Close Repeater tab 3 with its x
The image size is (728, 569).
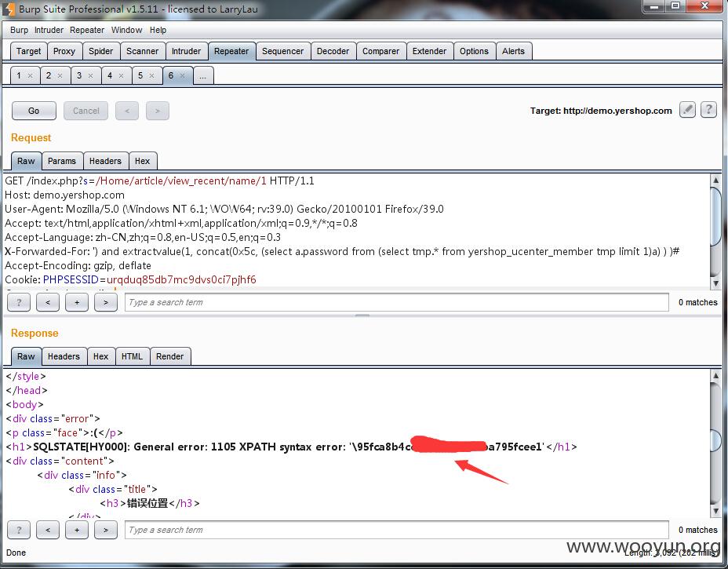90,75
